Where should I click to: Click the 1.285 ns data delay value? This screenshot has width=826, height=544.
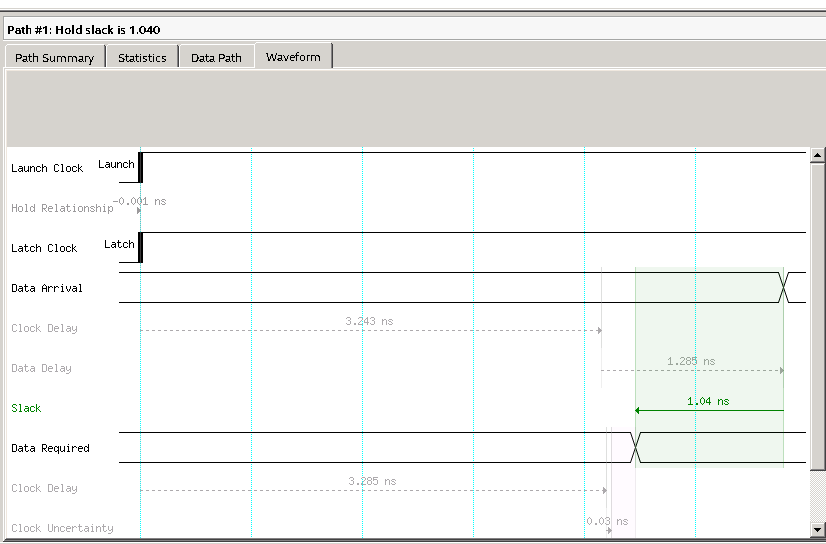(691, 361)
